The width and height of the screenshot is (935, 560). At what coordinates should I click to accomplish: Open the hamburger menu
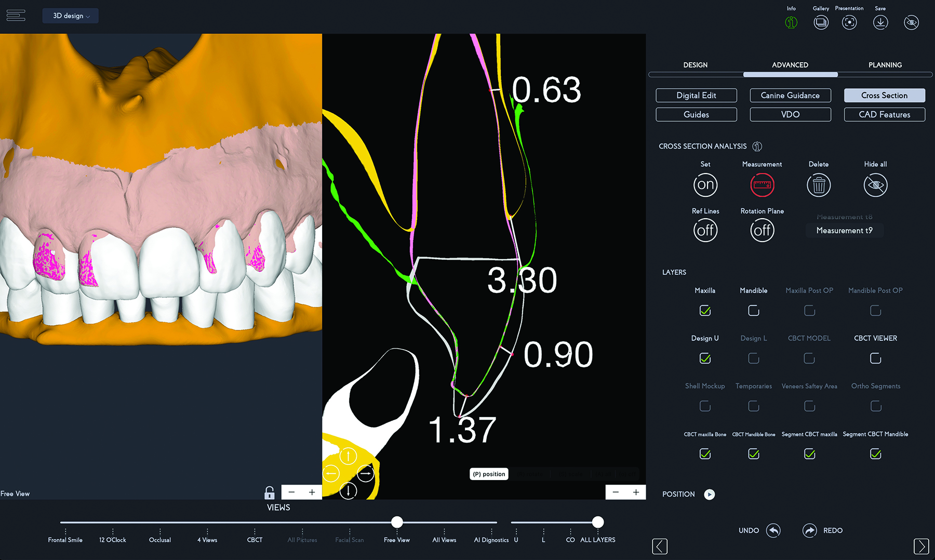[16, 16]
